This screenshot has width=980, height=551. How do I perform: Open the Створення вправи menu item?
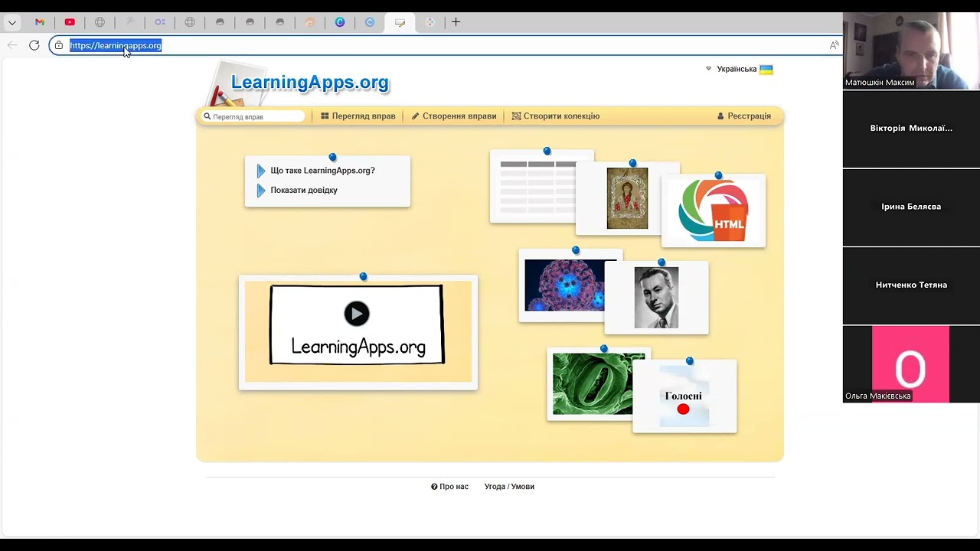[454, 116]
